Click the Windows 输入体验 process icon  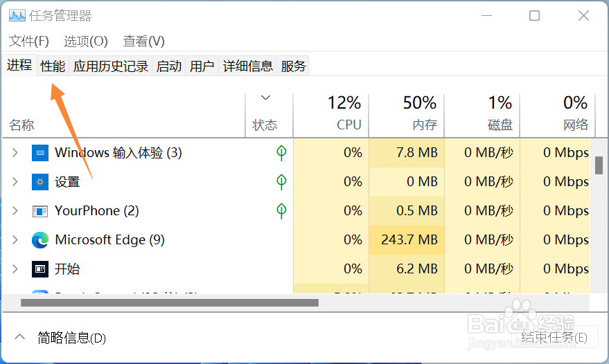40,153
